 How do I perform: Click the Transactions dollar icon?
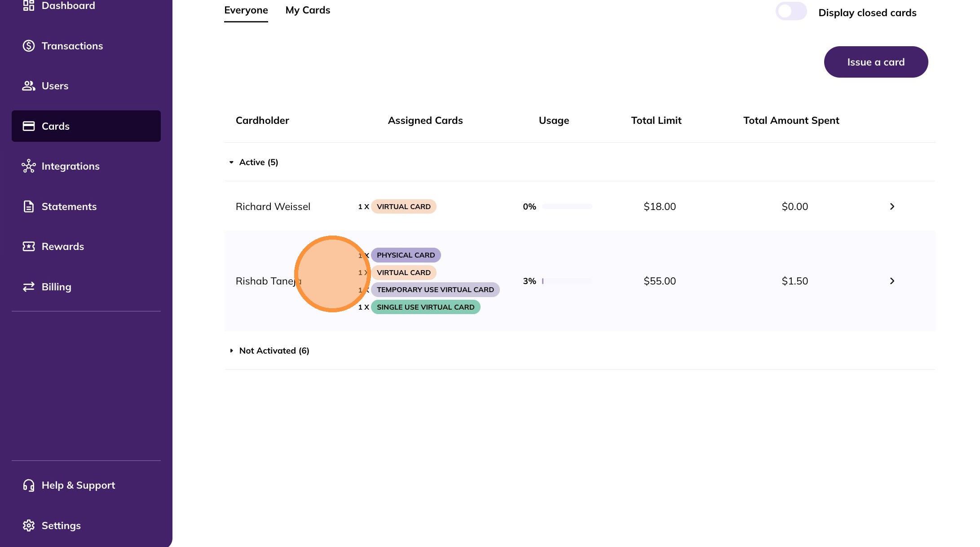pyautogui.click(x=29, y=46)
